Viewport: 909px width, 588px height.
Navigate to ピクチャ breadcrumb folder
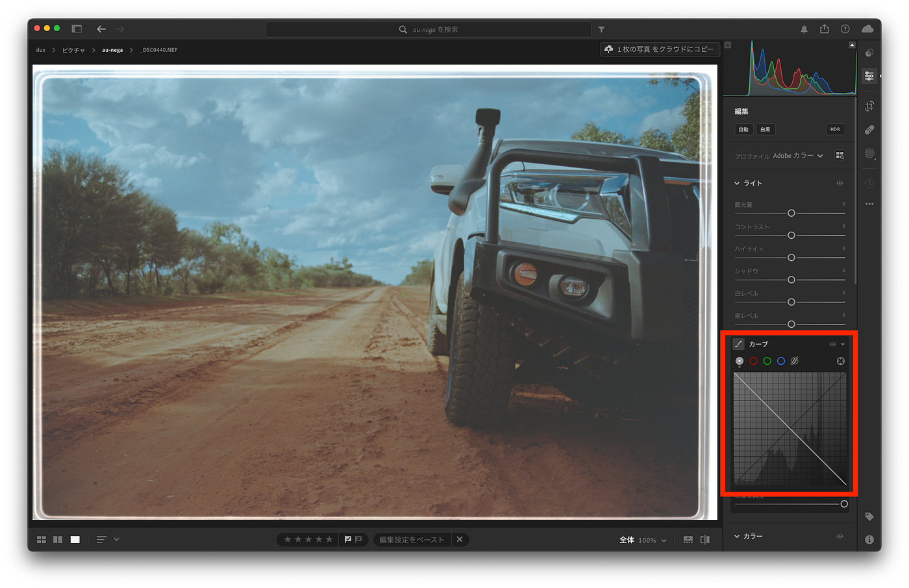click(x=73, y=50)
